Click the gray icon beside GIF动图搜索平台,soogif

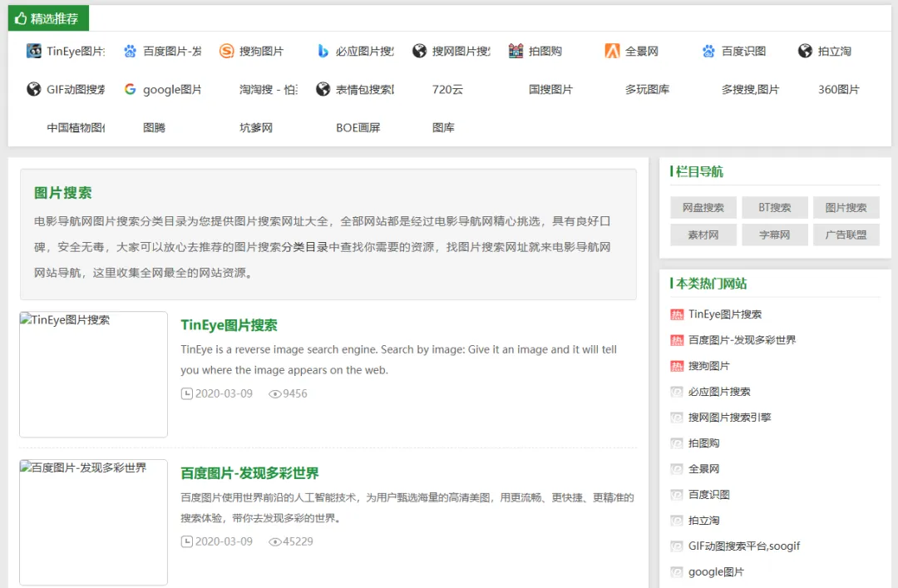pyautogui.click(x=677, y=546)
